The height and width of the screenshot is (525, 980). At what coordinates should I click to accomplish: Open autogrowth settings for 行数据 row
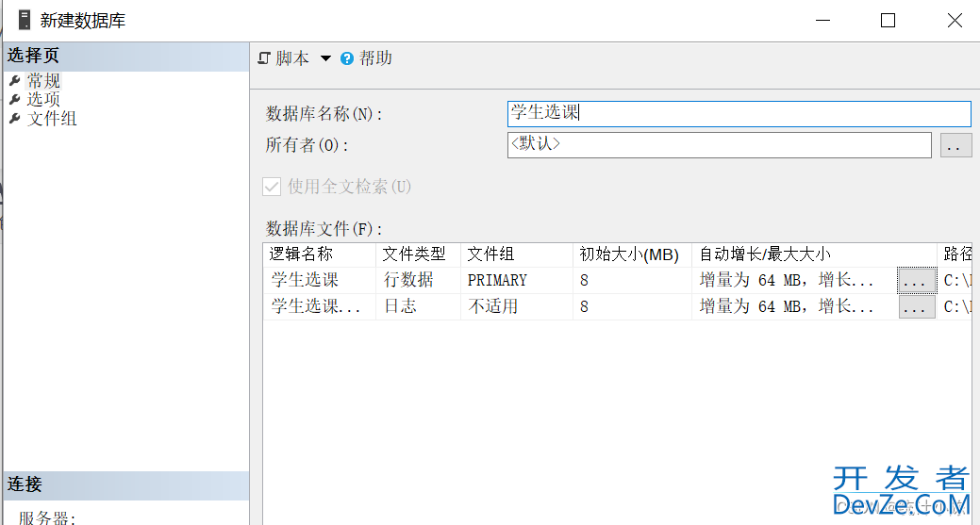(916, 281)
